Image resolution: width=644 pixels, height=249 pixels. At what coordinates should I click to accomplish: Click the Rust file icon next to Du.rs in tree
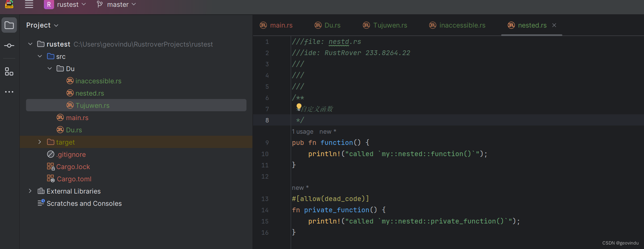tap(60, 130)
